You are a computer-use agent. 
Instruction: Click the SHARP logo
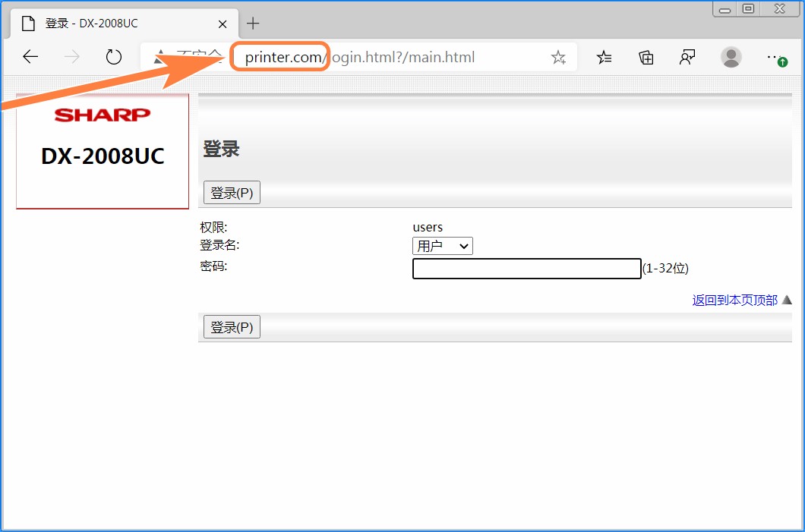[x=103, y=115]
